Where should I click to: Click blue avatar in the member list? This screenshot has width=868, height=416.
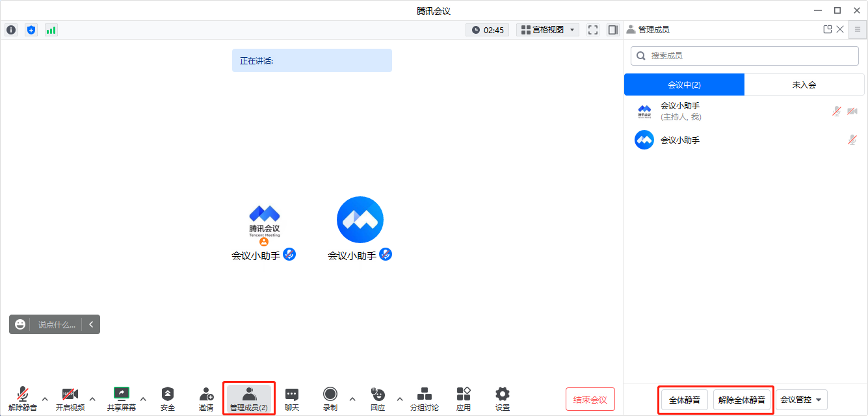point(644,140)
